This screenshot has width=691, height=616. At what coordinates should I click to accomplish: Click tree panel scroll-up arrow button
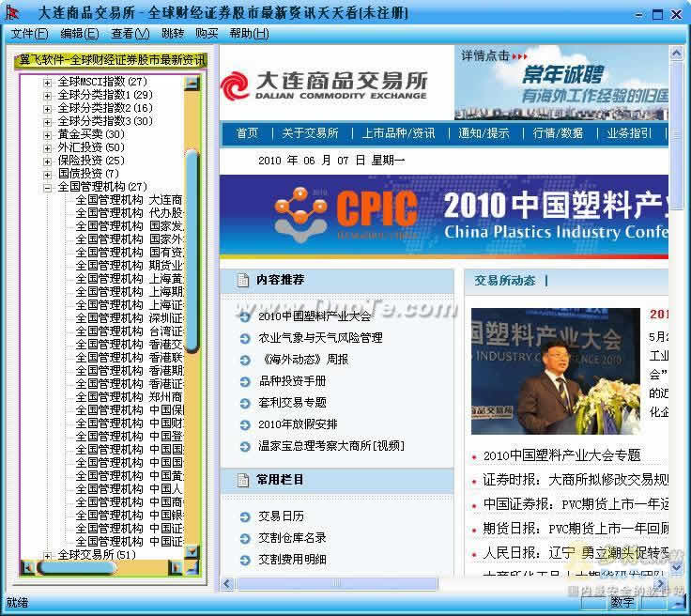[192, 83]
